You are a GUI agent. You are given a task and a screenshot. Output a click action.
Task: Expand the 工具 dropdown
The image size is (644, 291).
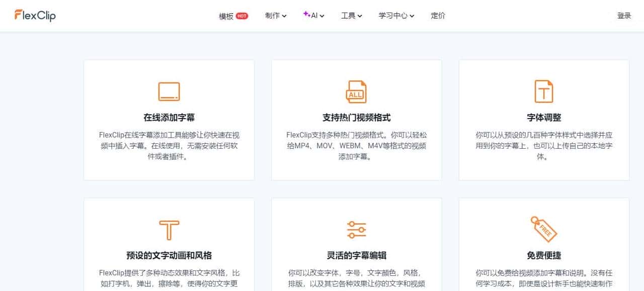point(351,16)
